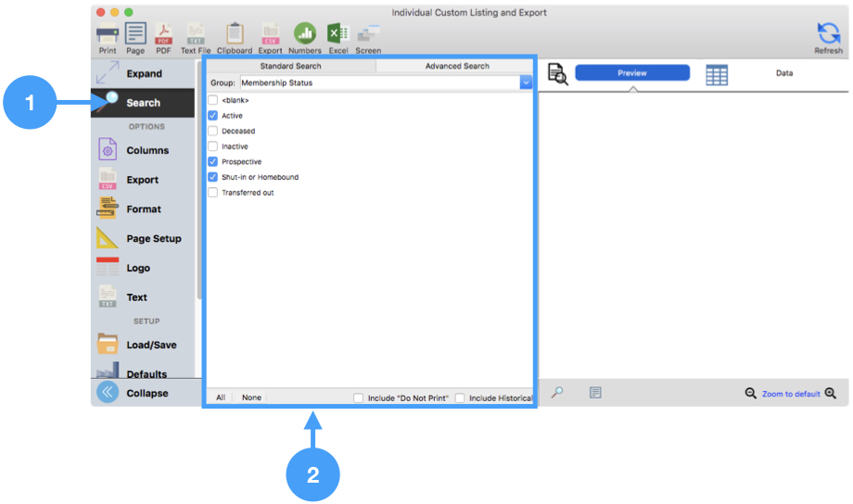Select the Load/Save sidebar item
The width and height of the screenshot is (853, 504).
click(x=150, y=345)
